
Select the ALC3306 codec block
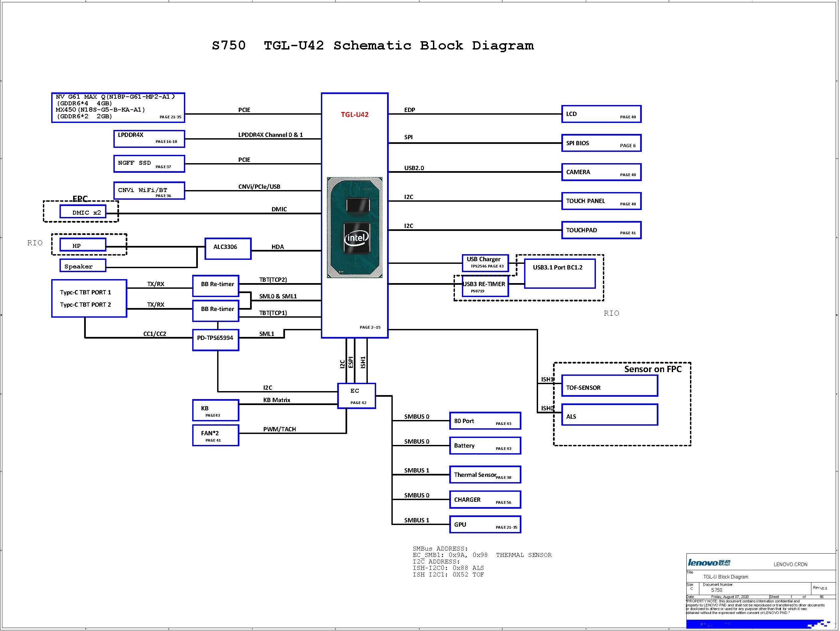tap(228, 249)
